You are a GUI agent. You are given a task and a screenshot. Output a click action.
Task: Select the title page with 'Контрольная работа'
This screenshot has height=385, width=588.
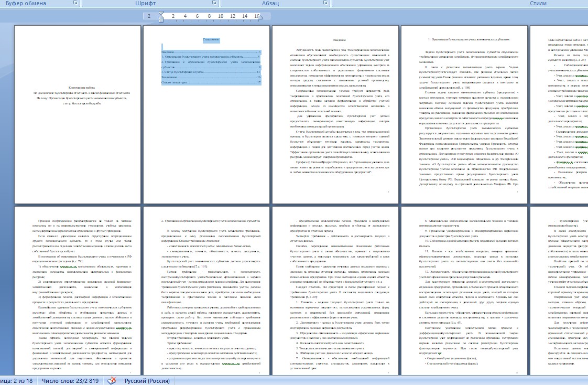pos(78,114)
